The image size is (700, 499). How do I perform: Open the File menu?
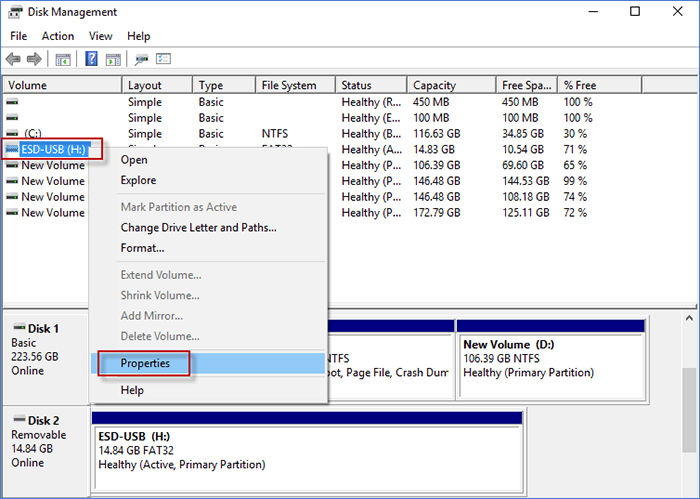coord(18,36)
